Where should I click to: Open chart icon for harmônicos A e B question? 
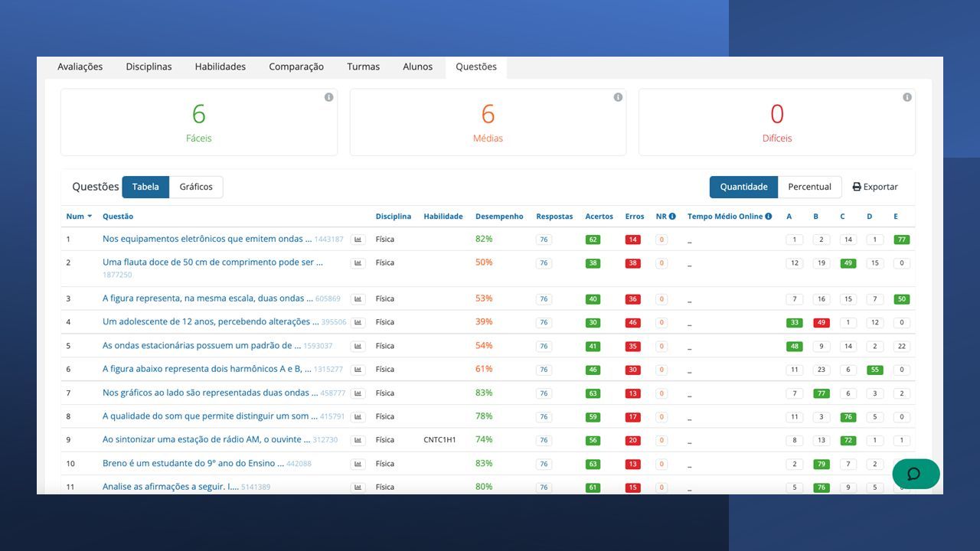358,370
